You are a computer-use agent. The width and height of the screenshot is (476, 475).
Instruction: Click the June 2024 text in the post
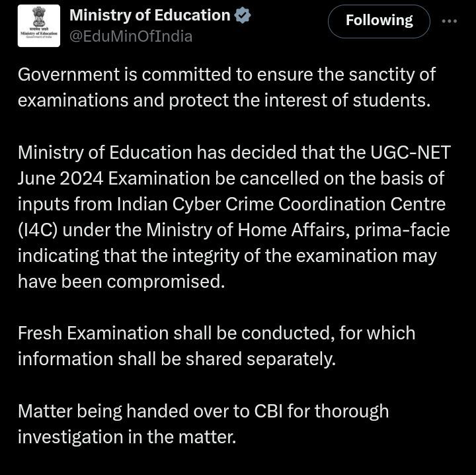click(61, 178)
